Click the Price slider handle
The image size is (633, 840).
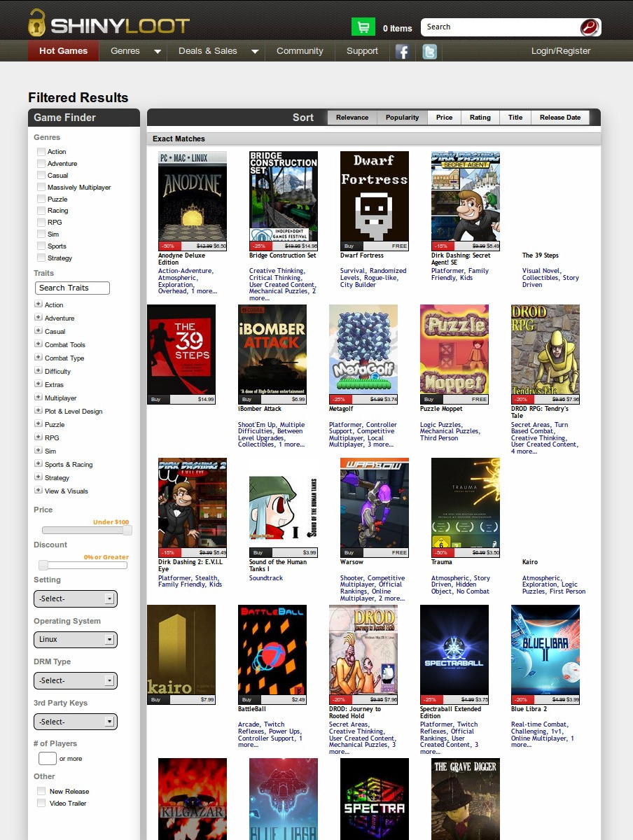127,531
